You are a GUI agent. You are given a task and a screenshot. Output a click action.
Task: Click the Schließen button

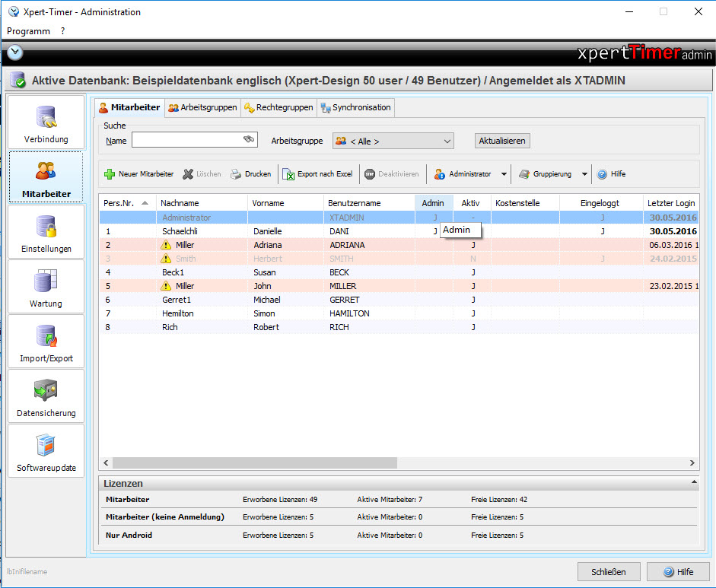(608, 572)
